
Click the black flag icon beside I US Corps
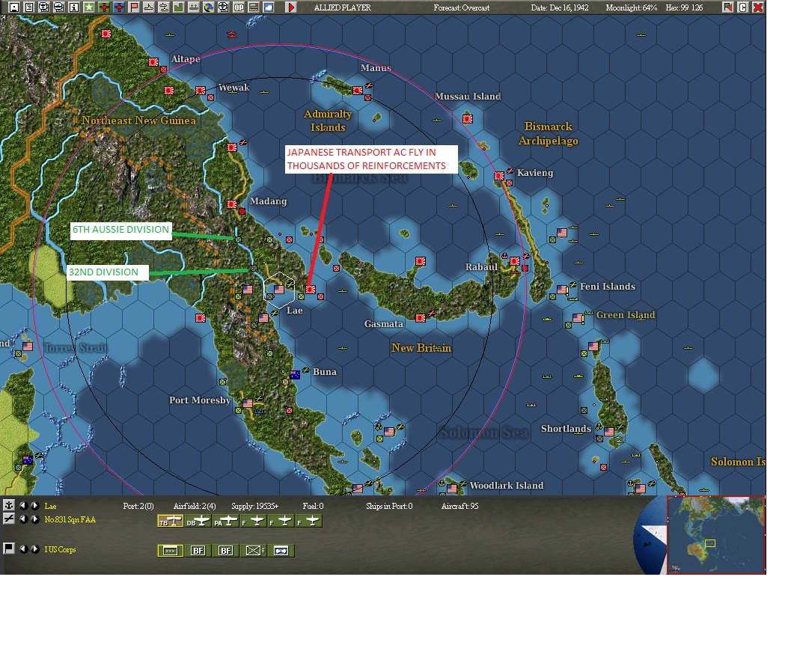coord(9,549)
